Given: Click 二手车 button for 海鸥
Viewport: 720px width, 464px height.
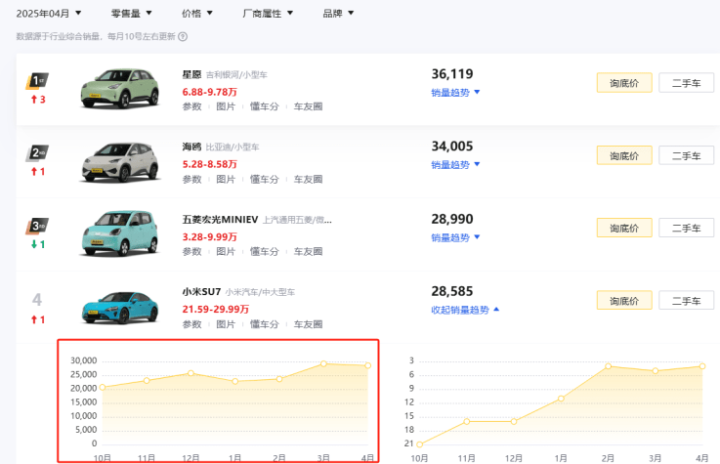Looking at the screenshot, I should [686, 155].
